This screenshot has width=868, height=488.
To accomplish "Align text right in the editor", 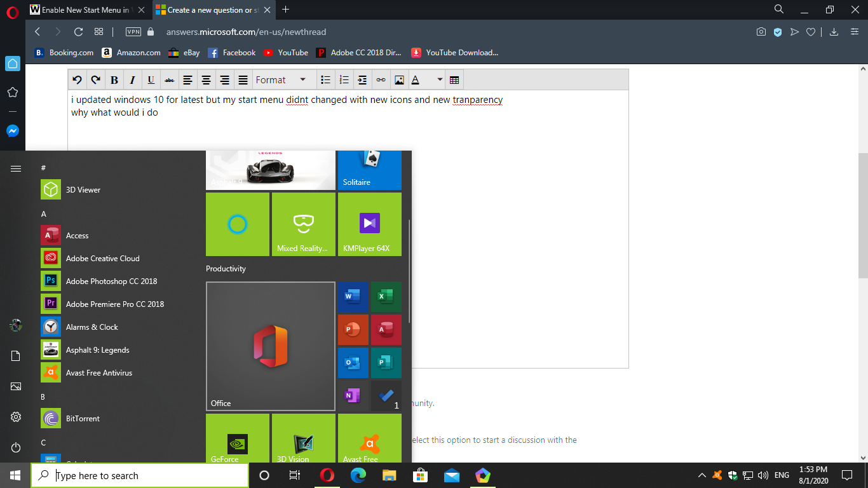I will 224,80.
